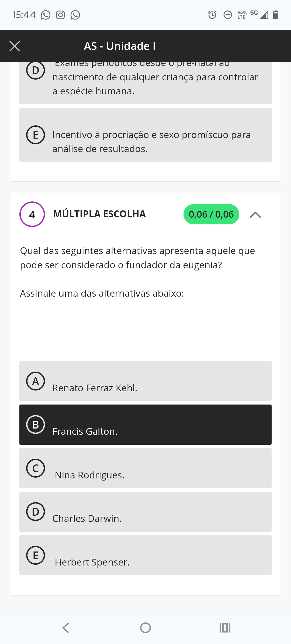The image size is (291, 644).
Task: Close the AS - Unidade I quiz
Action: [15, 46]
